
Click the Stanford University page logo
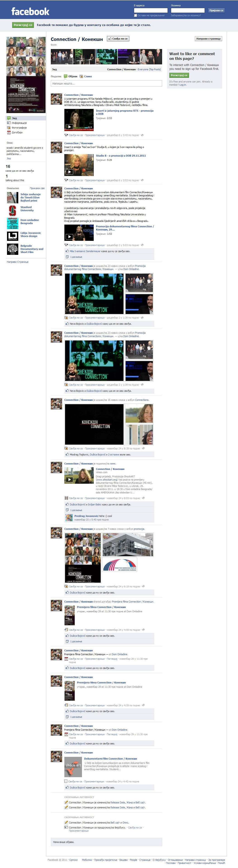coord(12,210)
